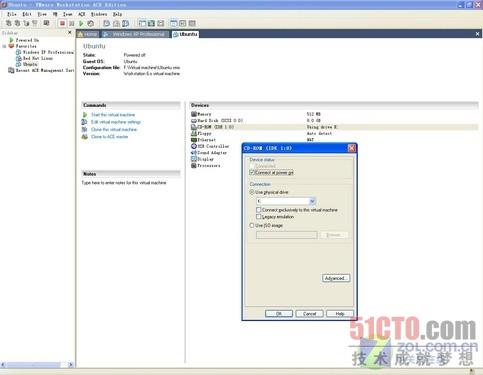
Task: Click the sidebar horizontal scrollbar
Action: pyautogui.click(x=37, y=365)
